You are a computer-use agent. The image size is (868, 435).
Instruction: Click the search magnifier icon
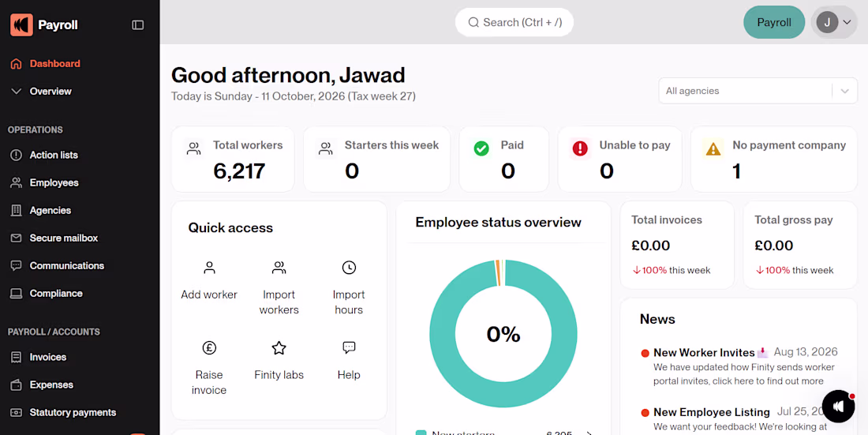pyautogui.click(x=473, y=23)
